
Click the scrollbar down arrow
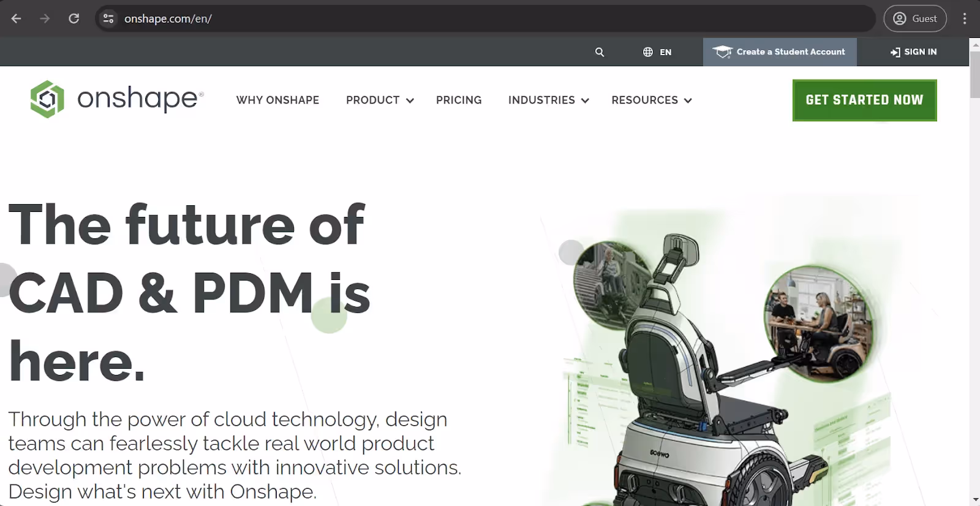click(974, 500)
